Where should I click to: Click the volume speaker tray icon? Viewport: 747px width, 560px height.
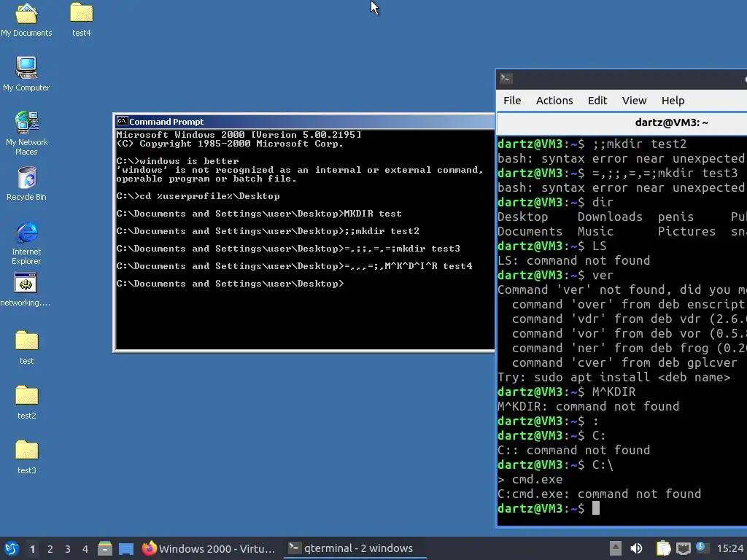[x=636, y=548]
